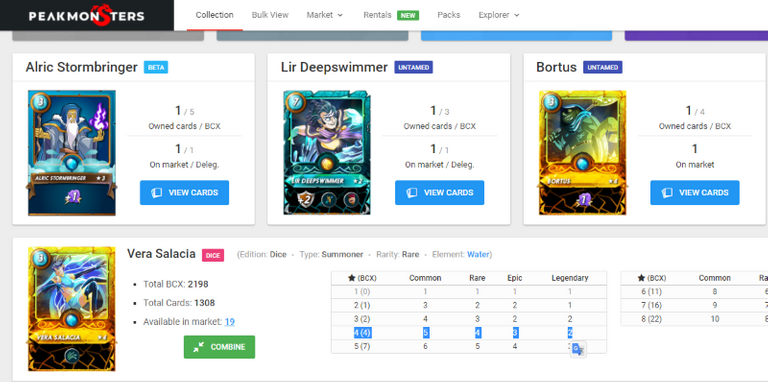Click the Alric Stormbringer card title
This screenshot has width=768, height=382.
point(81,67)
